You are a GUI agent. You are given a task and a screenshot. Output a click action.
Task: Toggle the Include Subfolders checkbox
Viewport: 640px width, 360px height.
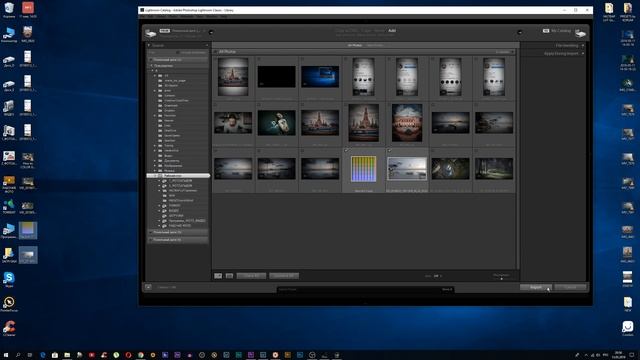pyautogui.click(x=178, y=53)
